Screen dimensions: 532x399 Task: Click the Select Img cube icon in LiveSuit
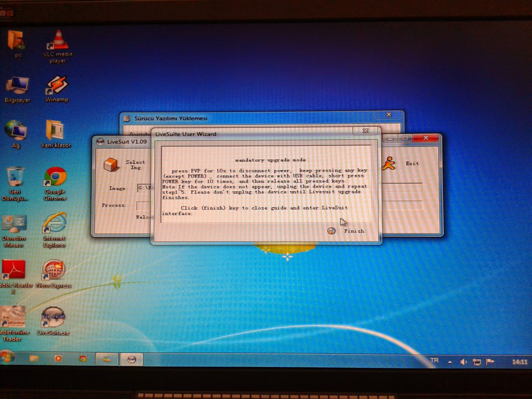111,164
